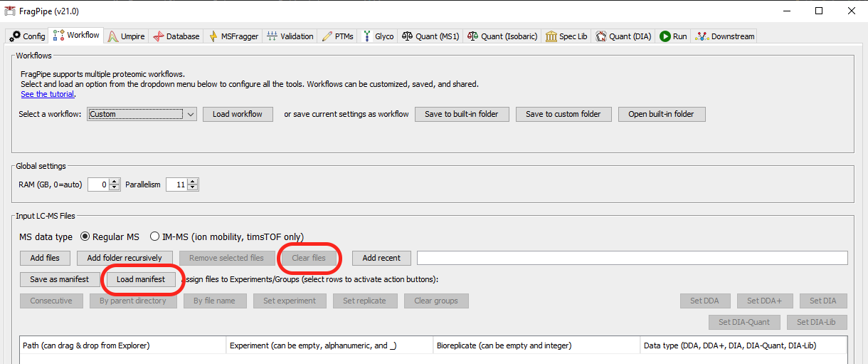868x364 pixels.
Task: Click Save to custom folder
Action: [x=563, y=114]
